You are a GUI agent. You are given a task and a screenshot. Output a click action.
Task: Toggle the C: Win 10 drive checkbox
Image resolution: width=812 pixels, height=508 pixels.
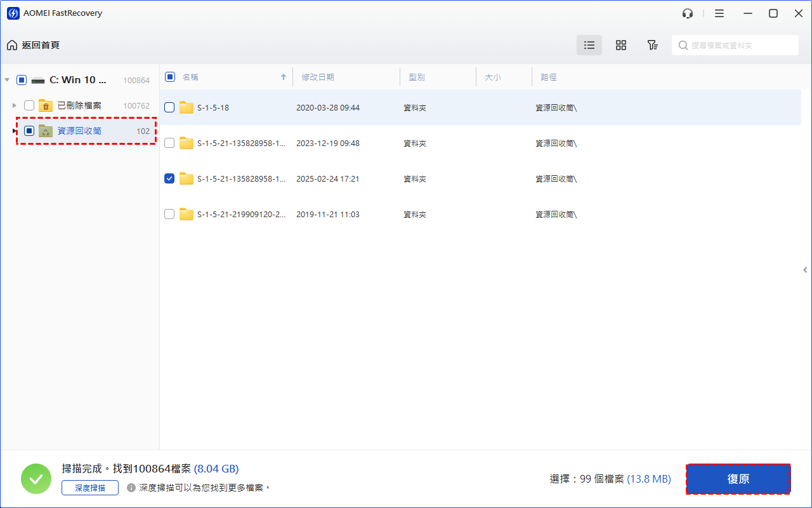(22, 80)
